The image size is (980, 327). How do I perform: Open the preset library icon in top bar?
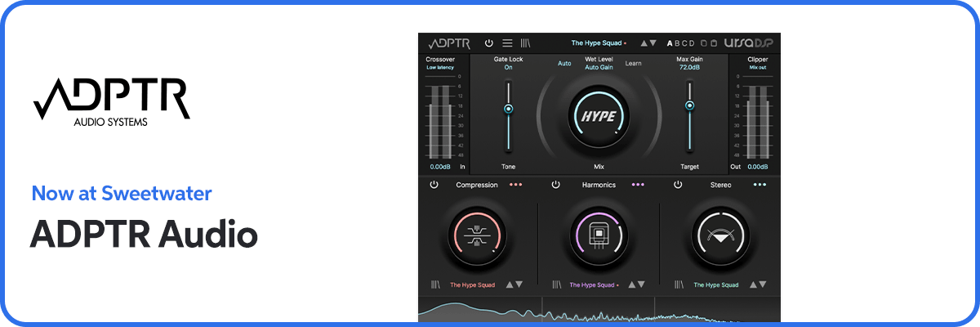click(525, 43)
